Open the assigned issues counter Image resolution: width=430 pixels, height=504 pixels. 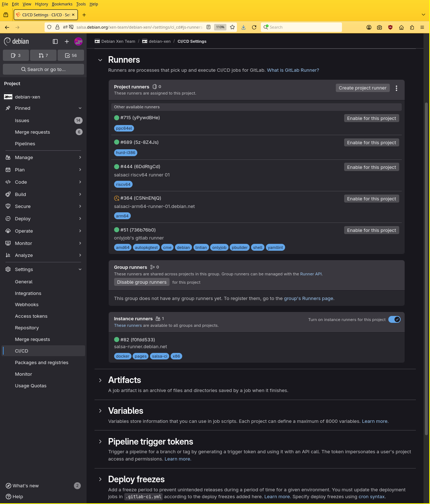pos(16,55)
